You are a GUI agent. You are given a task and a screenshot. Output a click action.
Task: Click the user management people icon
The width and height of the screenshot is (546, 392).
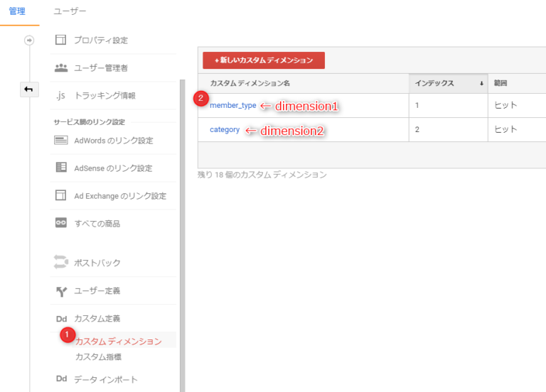click(61, 68)
